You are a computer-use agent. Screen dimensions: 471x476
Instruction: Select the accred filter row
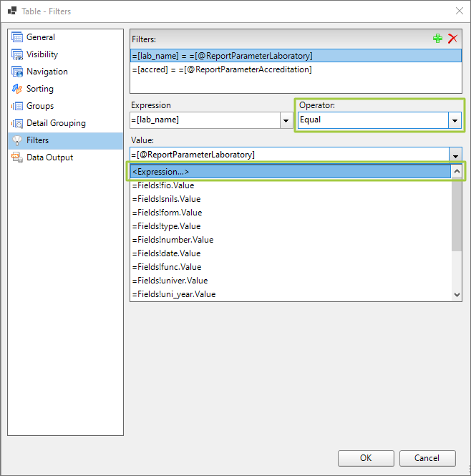click(222, 69)
